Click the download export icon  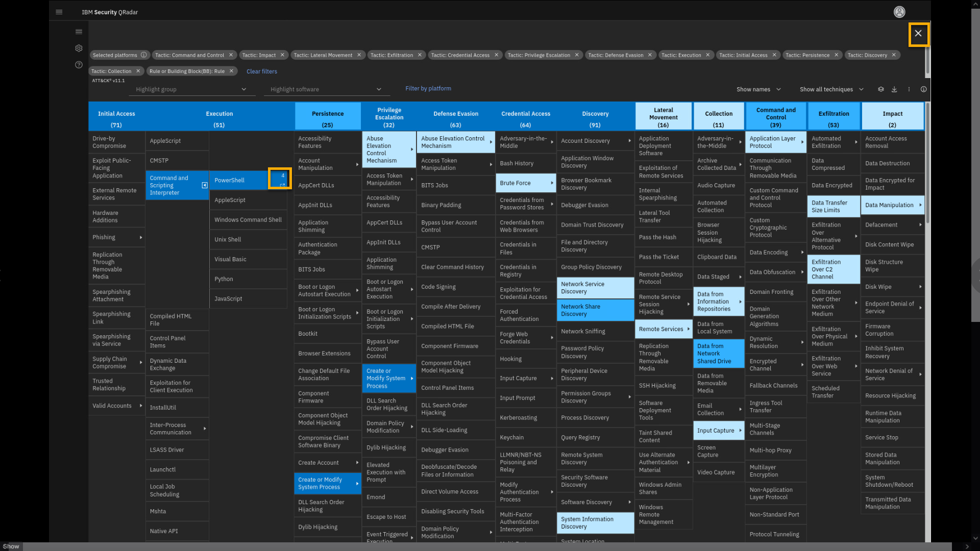point(894,89)
